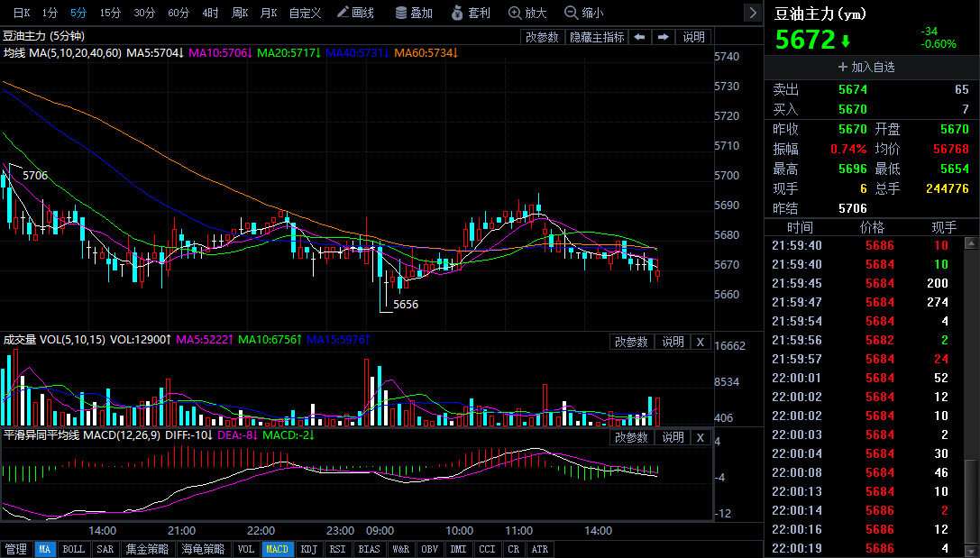
Task: Select the CR indicator tab
Action: pyautogui.click(x=514, y=549)
